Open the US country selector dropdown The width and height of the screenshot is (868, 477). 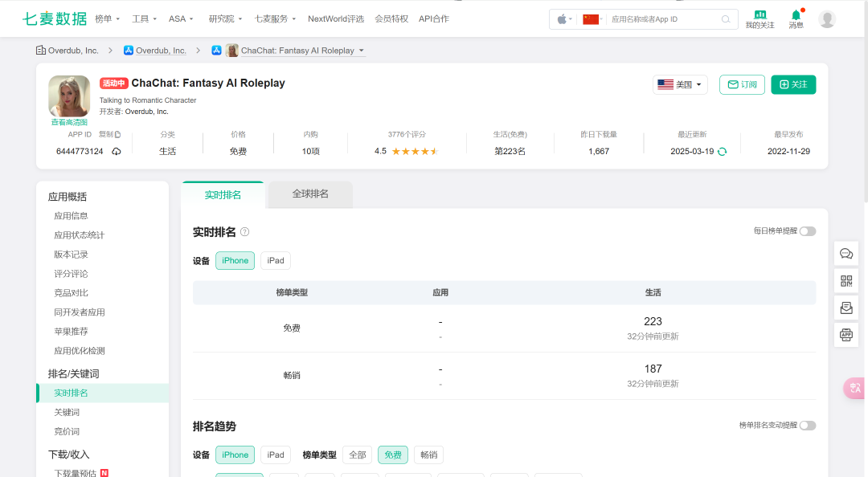[680, 84]
